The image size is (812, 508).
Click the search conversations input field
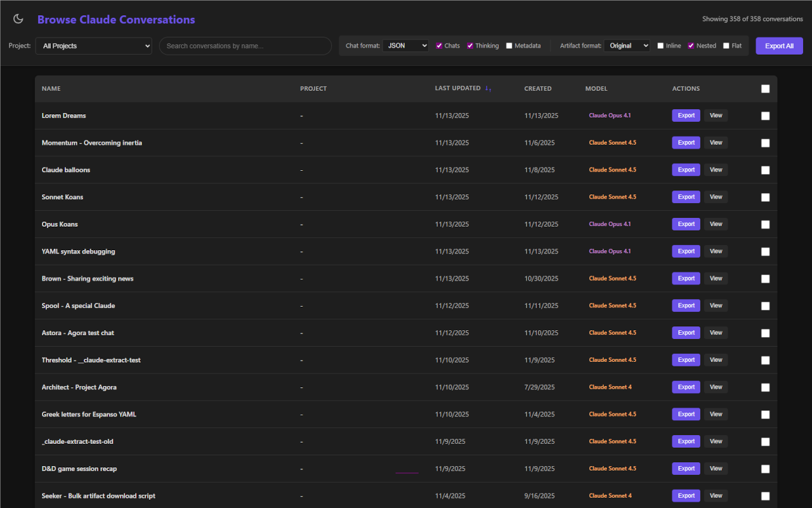pos(245,46)
